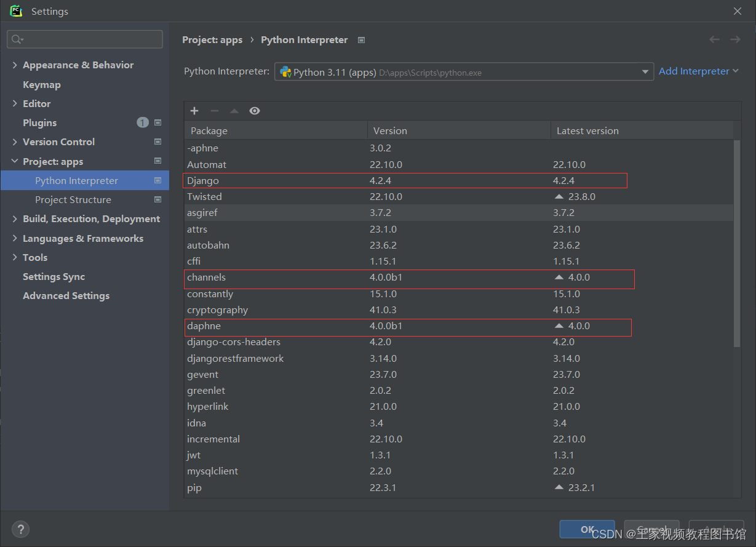Image resolution: width=756 pixels, height=547 pixels.
Task: Navigate forward using the right arrow icon
Action: click(735, 39)
